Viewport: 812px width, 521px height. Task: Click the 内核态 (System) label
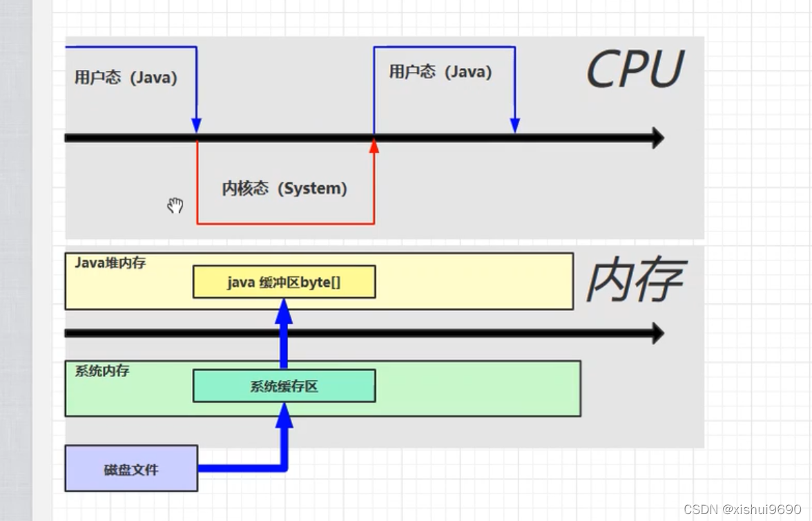(x=285, y=188)
